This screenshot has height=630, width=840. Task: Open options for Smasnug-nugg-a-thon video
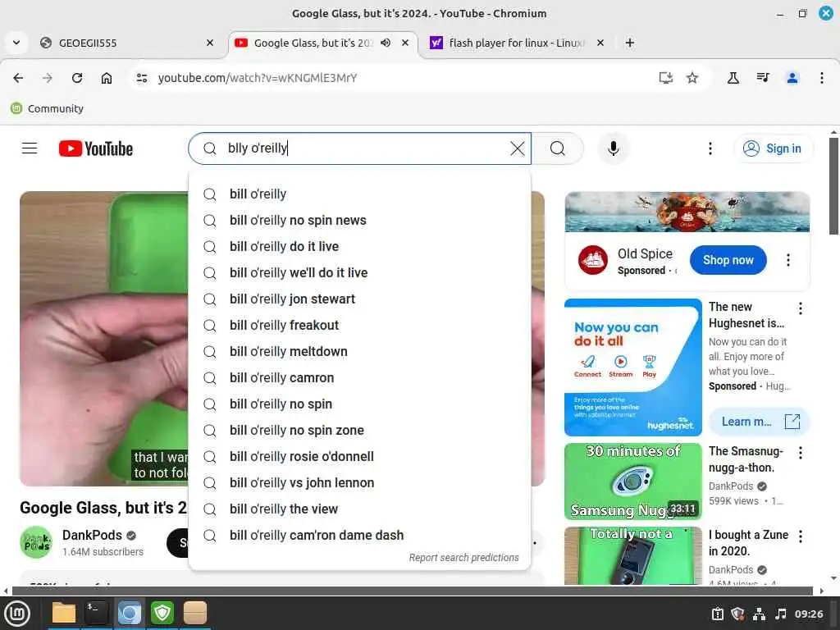tap(801, 453)
